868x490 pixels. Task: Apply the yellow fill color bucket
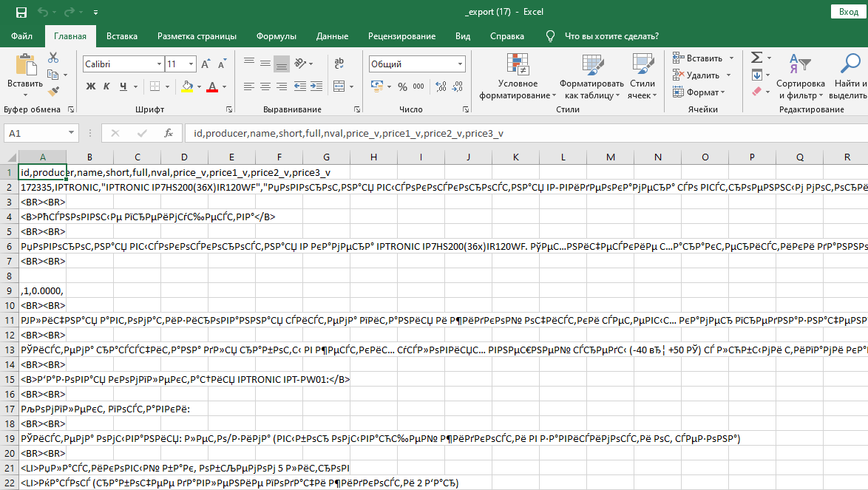[x=187, y=86]
